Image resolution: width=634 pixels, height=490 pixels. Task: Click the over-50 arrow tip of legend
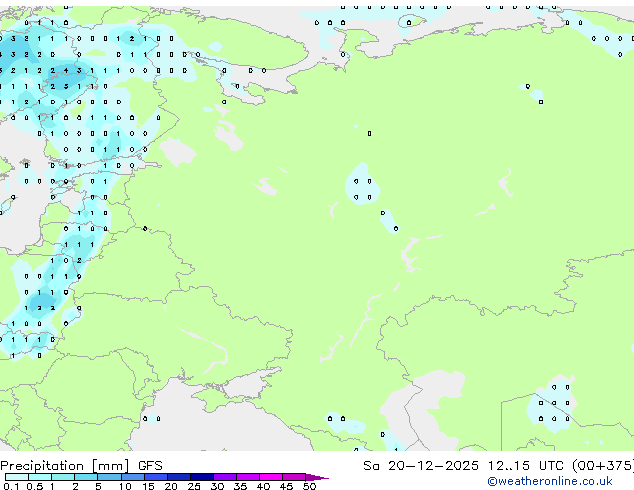point(317,477)
